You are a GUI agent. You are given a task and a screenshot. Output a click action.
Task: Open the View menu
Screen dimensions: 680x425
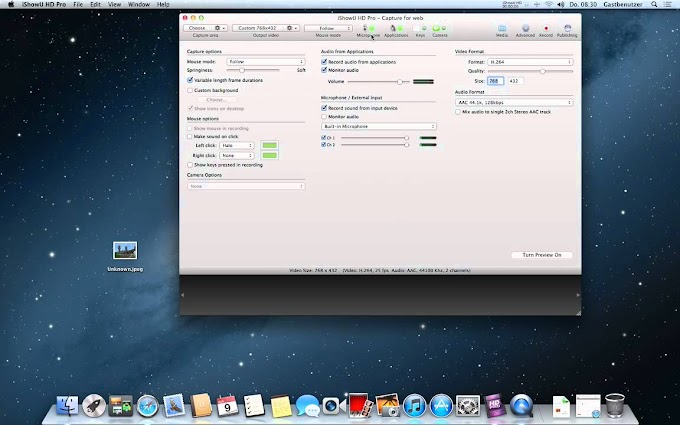[x=114, y=4]
